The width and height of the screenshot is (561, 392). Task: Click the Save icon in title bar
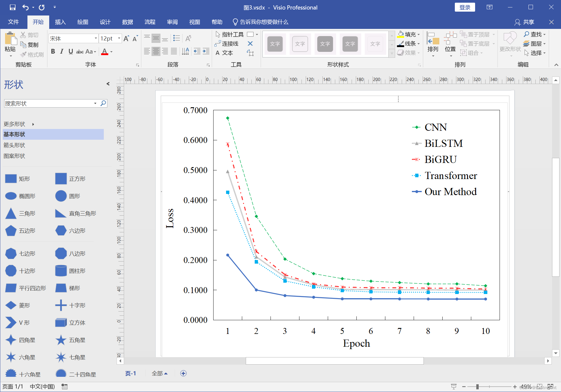(x=13, y=7)
